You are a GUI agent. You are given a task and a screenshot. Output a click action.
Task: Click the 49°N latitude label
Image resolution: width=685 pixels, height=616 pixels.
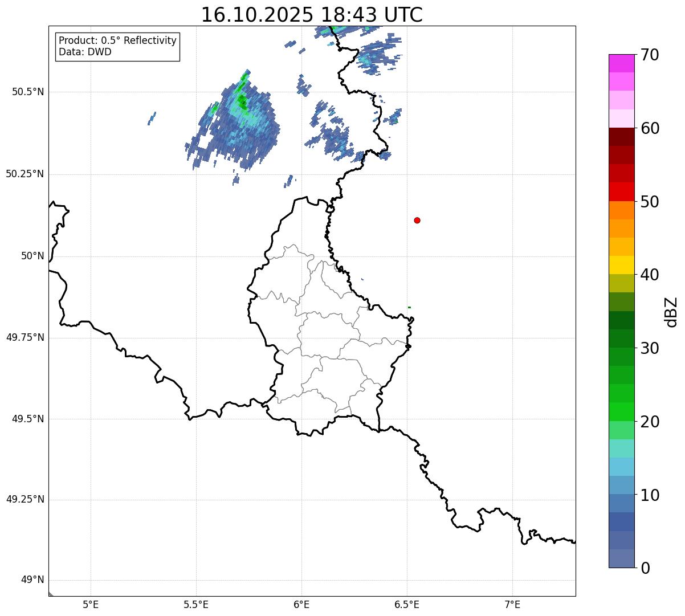[32, 580]
